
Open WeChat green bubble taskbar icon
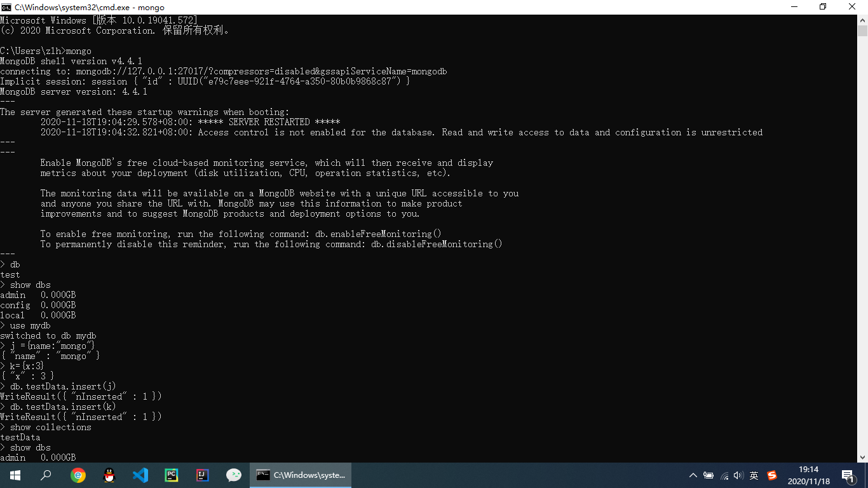click(234, 475)
